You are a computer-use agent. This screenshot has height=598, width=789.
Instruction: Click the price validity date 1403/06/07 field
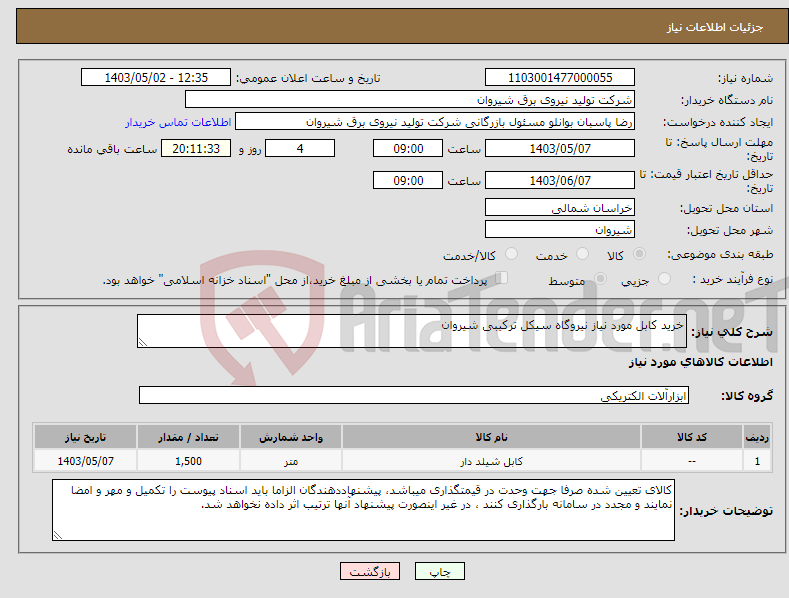560,180
